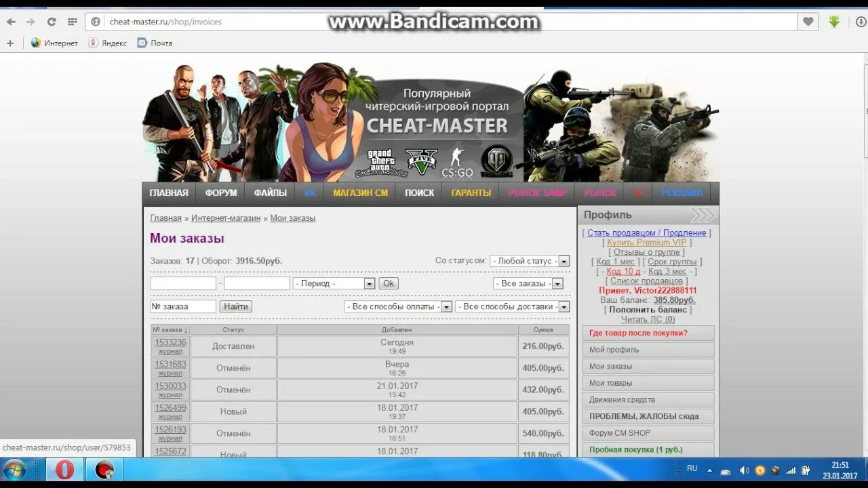Open the speed dial grid icon
Image resolution: width=868 pixels, height=488 pixels.
(x=72, y=22)
